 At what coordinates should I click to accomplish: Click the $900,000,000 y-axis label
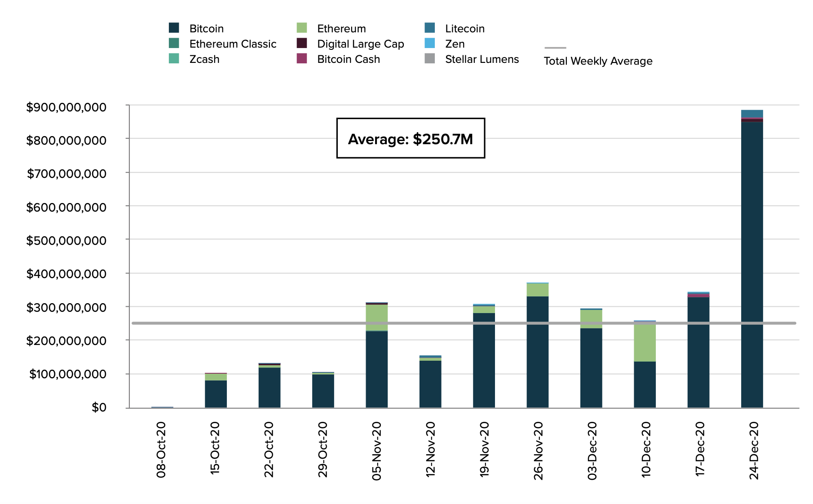66,107
